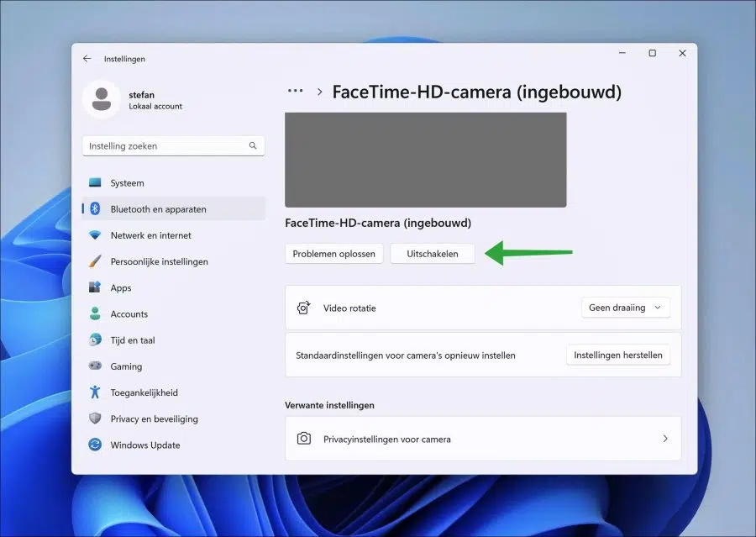Click the Apps icon in sidebar
The image size is (756, 537).
(95, 287)
